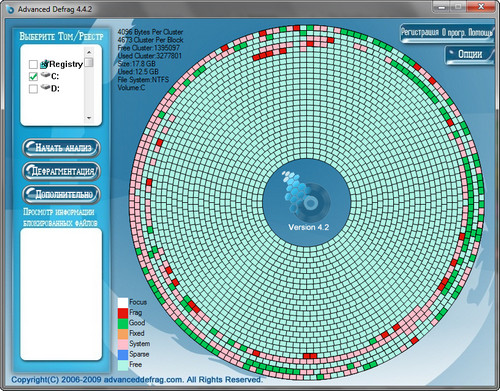Screen dimensions: 500x391
Task: Click the green Good legend swatch
Action: point(123,323)
